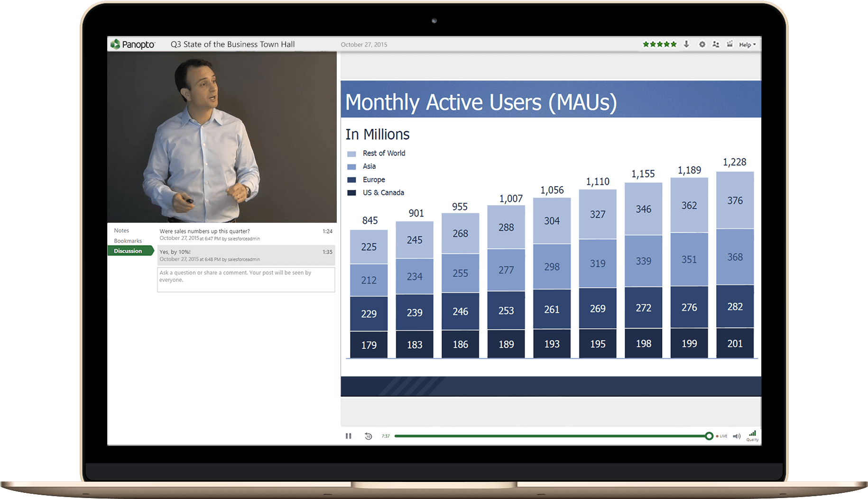
Task: Click the 1:24 timestamp on the question
Action: (x=327, y=231)
